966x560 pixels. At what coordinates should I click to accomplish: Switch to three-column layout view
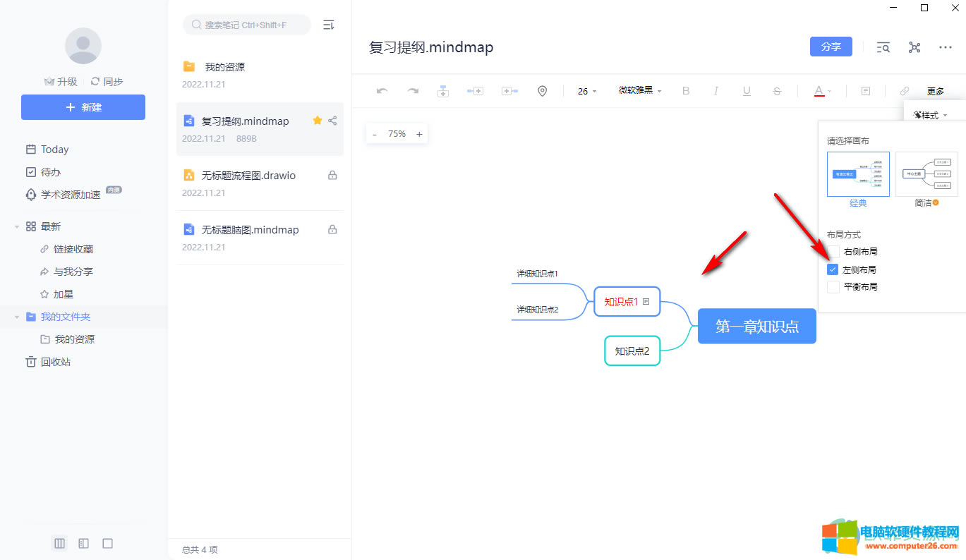pos(59,543)
